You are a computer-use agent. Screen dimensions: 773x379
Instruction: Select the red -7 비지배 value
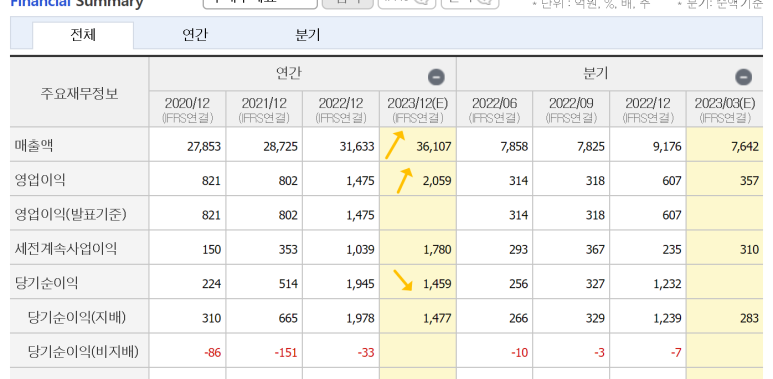tap(676, 353)
